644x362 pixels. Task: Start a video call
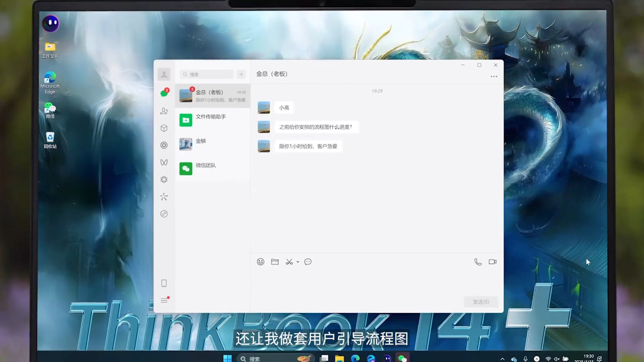[493, 262]
